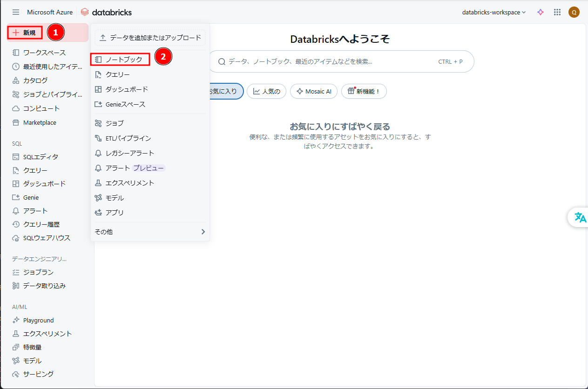The width and height of the screenshot is (588, 389).
Task: Select ETLパイプライン from the new menu
Action: tap(128, 138)
